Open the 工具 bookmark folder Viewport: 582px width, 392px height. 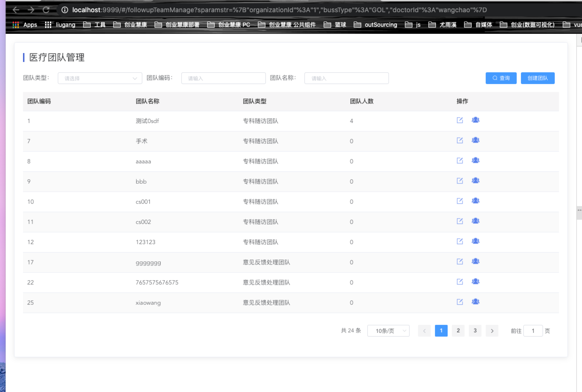pos(94,25)
